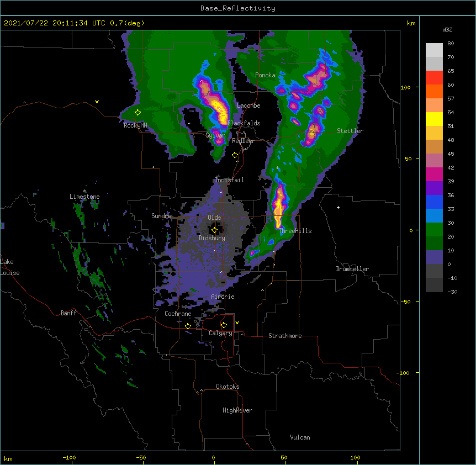Click the yellow-red storm core over ThreeHills
The image size is (476, 465).
(x=278, y=208)
